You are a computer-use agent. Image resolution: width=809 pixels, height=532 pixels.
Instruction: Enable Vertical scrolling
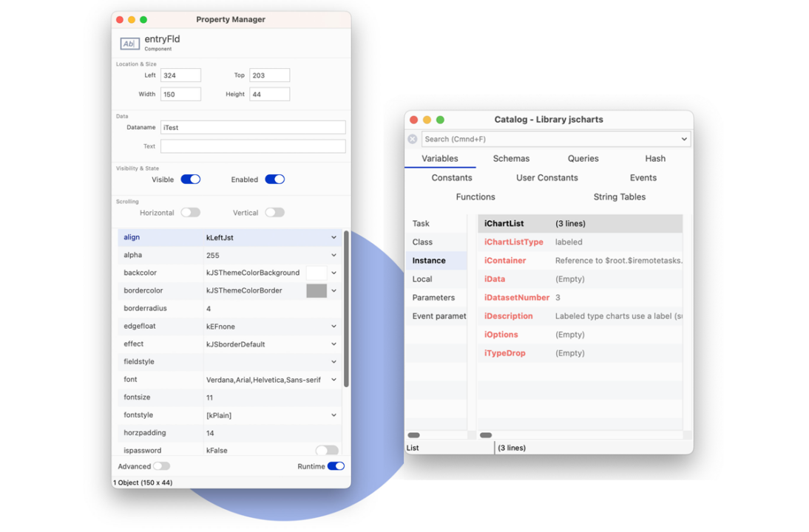[274, 212]
